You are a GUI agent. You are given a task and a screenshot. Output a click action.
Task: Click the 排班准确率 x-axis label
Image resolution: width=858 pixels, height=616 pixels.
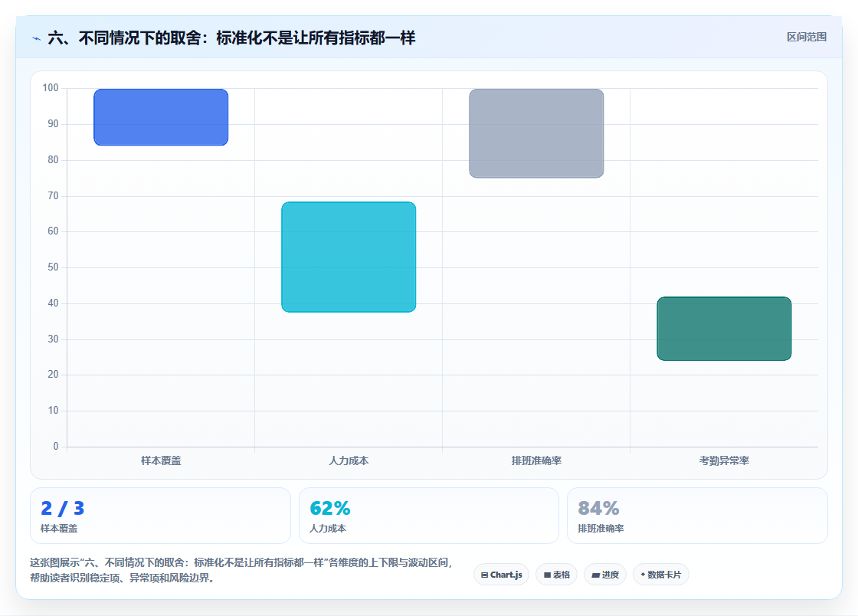pos(536,460)
